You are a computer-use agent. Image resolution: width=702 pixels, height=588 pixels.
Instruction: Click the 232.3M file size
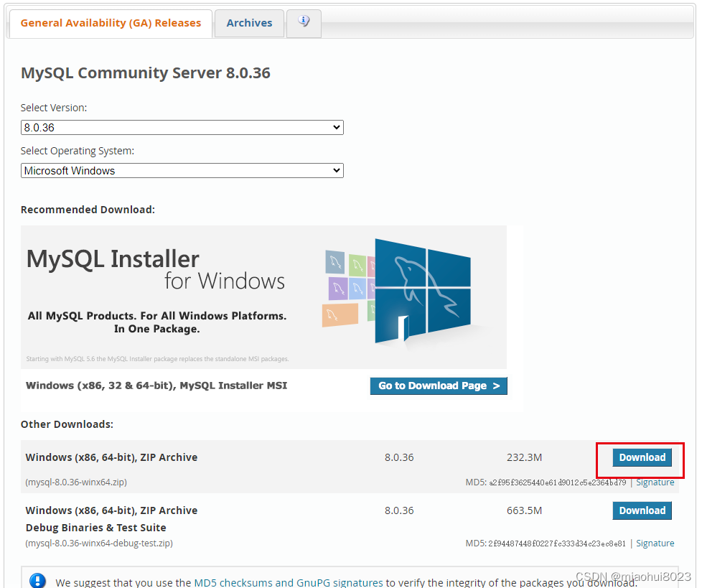524,457
